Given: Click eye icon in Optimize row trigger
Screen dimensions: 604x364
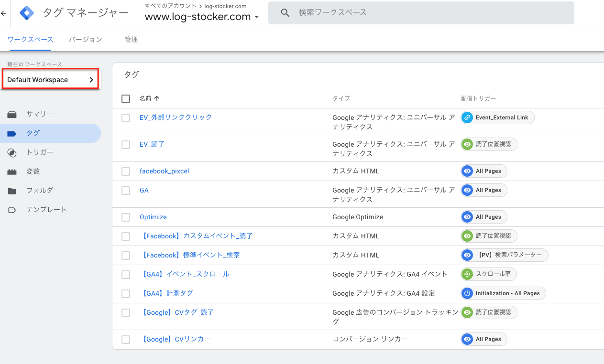Looking at the screenshot, I should pyautogui.click(x=467, y=217).
